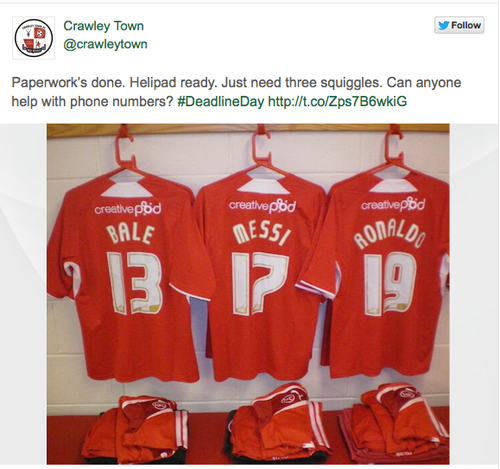Image resolution: width=500 pixels, height=469 pixels.
Task: Click the Crawley Town club crest avatar
Action: click(34, 38)
